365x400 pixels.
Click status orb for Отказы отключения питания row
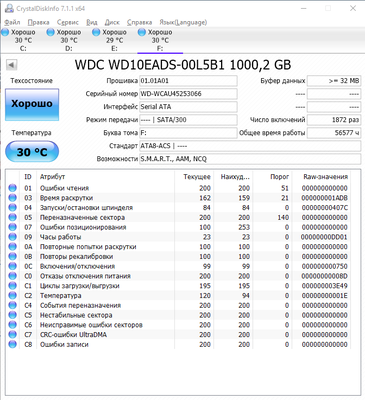click(12, 276)
